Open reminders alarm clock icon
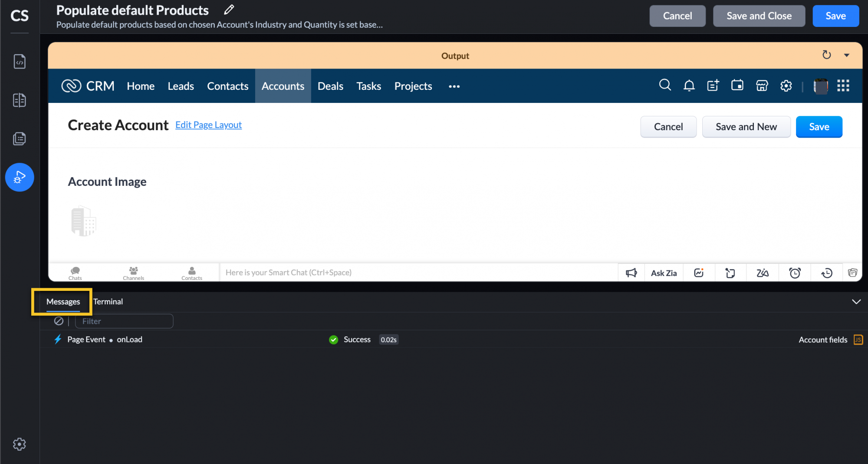 pyautogui.click(x=795, y=273)
